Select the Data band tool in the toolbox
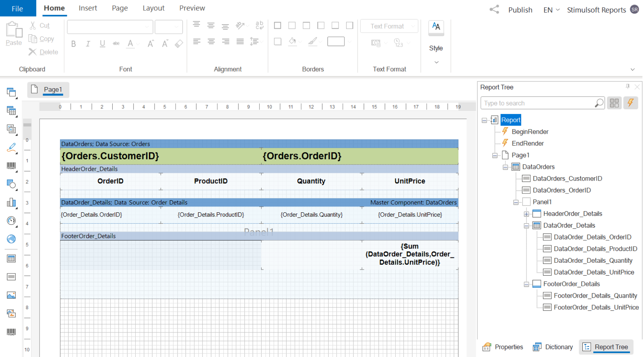 (11, 258)
